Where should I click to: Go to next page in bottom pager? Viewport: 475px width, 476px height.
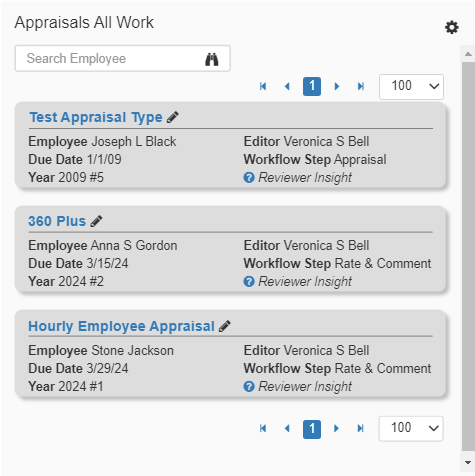tap(336, 428)
